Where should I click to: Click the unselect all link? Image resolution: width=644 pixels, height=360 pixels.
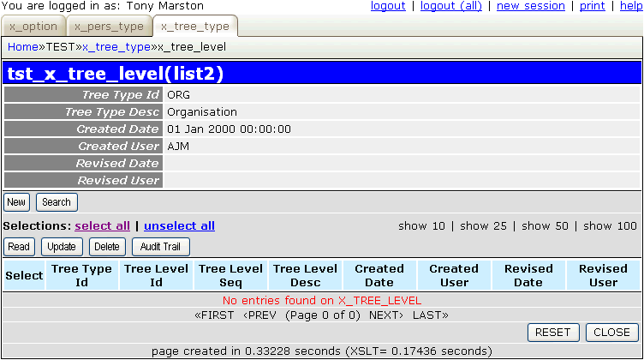coord(179,225)
